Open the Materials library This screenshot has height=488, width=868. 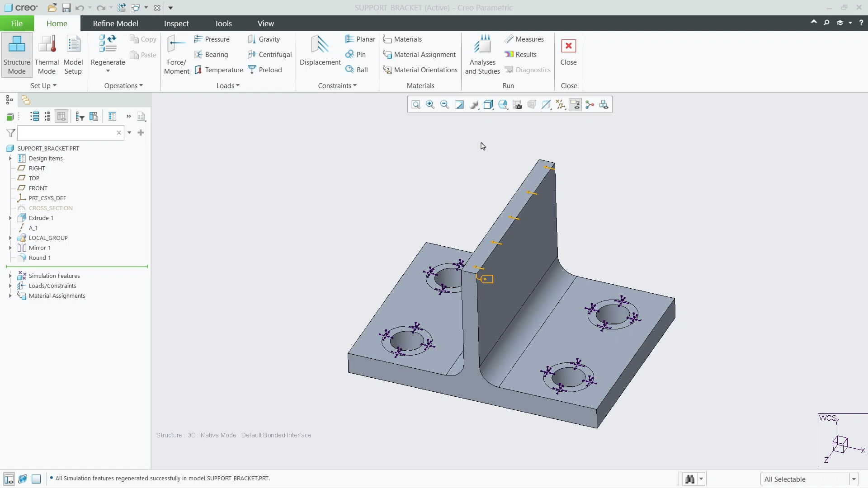click(x=402, y=39)
